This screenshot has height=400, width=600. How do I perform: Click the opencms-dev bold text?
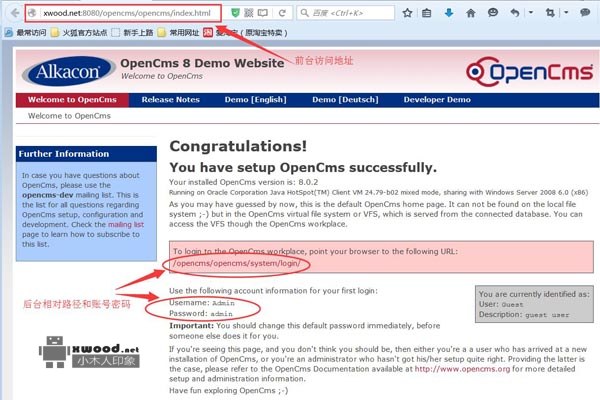[x=47, y=195]
